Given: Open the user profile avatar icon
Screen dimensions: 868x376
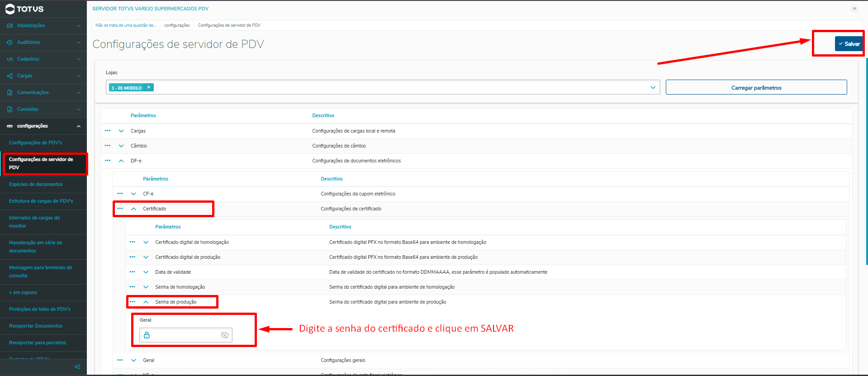Looking at the screenshot, I should click(854, 9).
